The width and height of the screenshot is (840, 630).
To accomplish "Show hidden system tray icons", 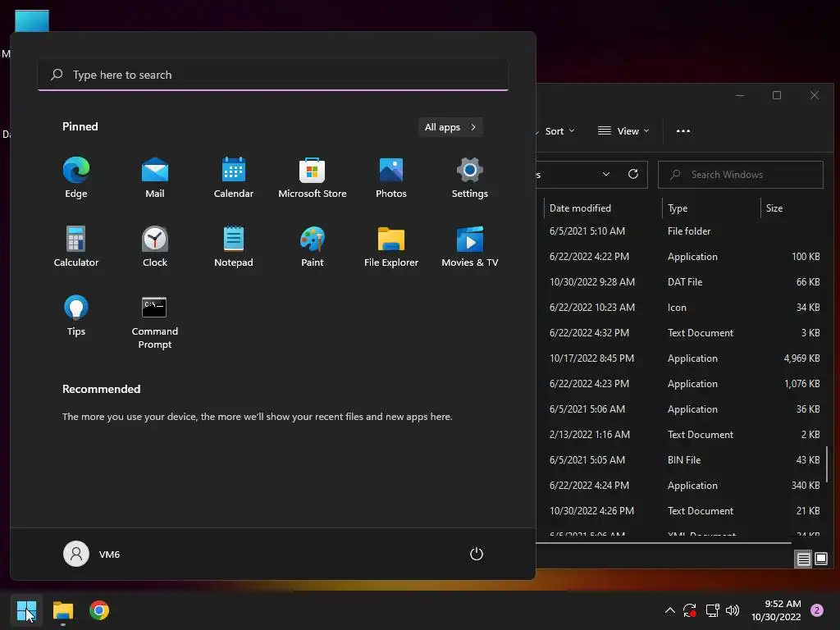I will point(669,610).
